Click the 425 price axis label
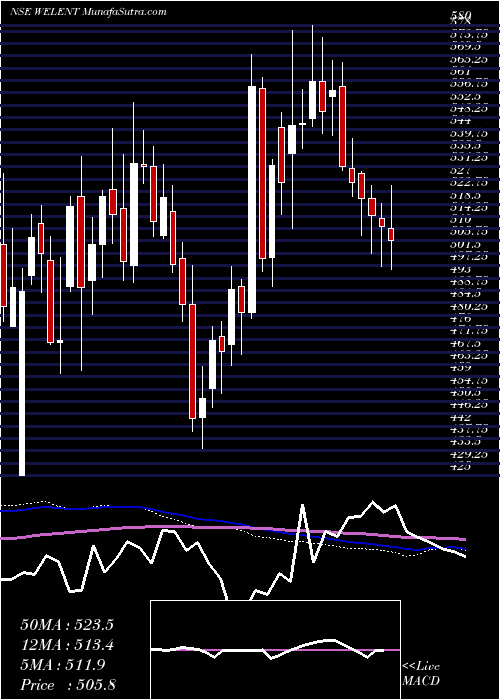This screenshot has height=700, width=500. (x=460, y=467)
